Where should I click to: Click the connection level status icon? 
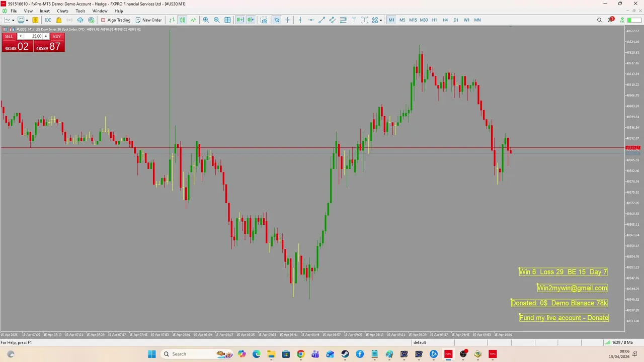622,20
